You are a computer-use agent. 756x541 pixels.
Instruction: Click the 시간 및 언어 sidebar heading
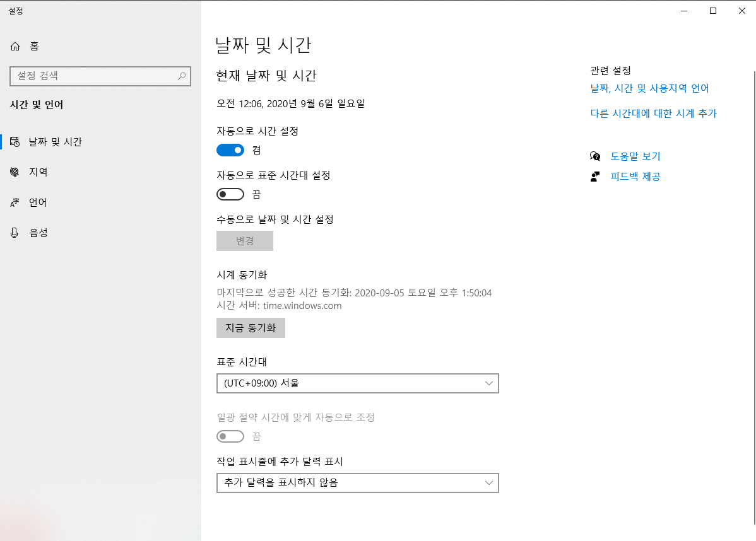coord(37,105)
